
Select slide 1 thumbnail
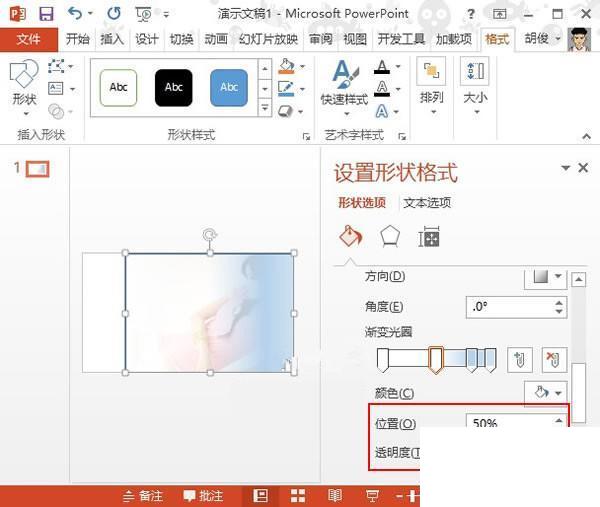click(x=38, y=169)
